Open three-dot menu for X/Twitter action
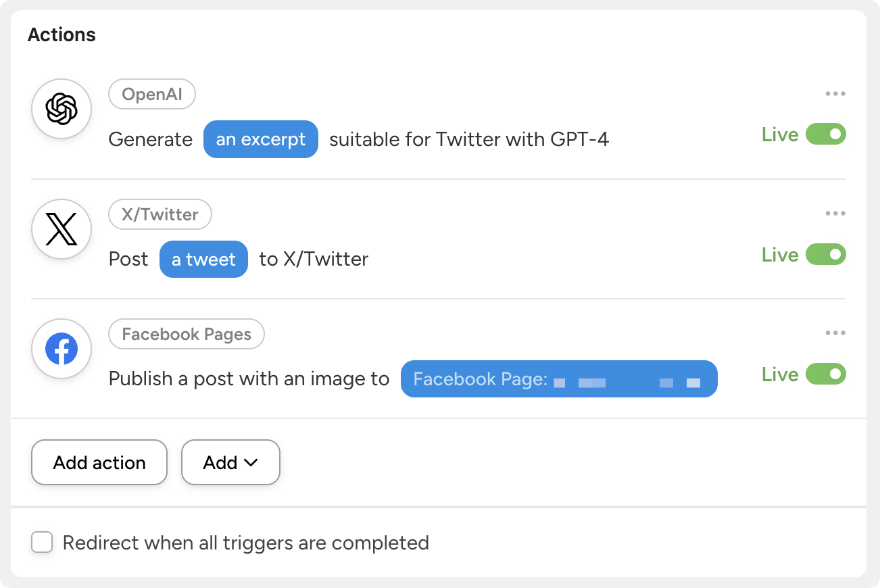This screenshot has height=588, width=880. [835, 214]
